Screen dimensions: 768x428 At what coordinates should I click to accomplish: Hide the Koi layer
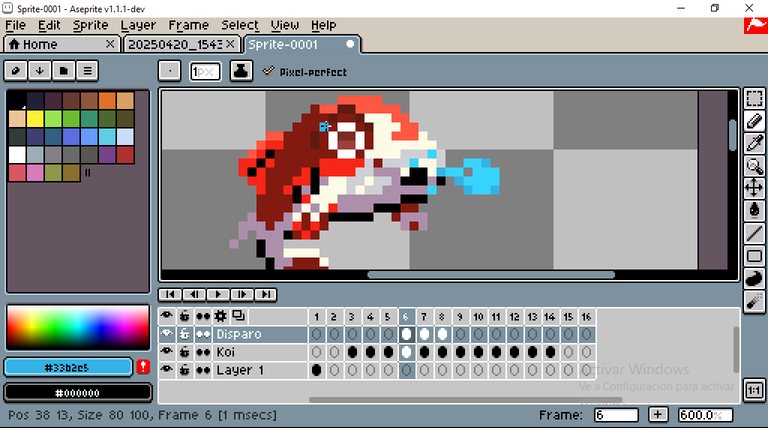(x=167, y=352)
